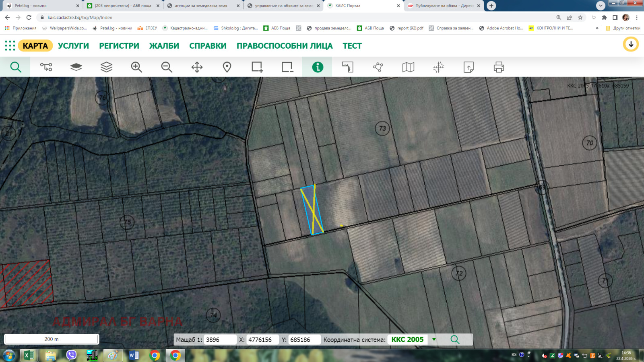Click the Мащаб scale input field

220,339
